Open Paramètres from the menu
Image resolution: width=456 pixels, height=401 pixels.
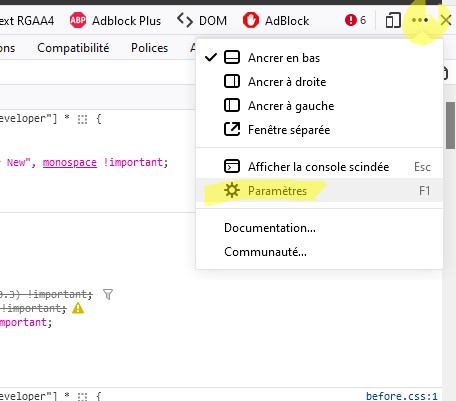[319, 190]
